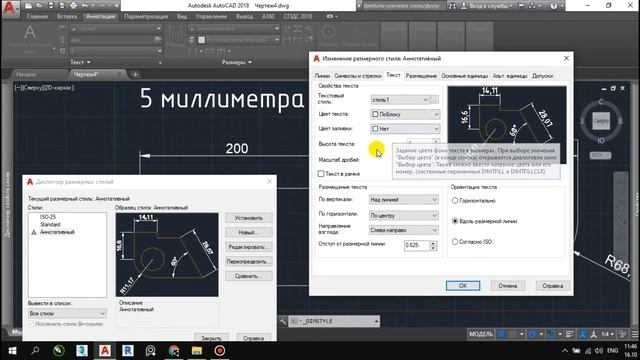Open the fill color dropdown

click(x=405, y=129)
